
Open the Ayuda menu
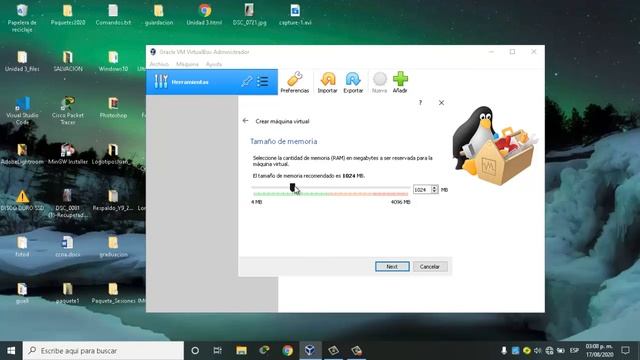click(214, 64)
